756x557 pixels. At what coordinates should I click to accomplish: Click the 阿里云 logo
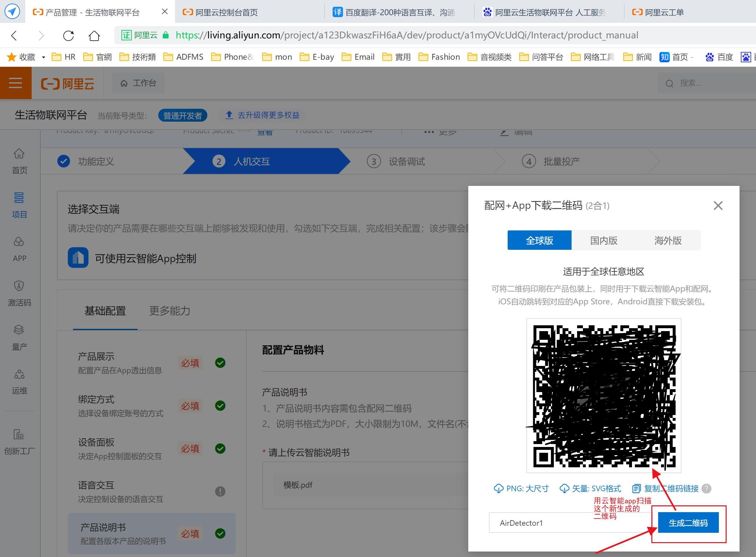67,84
